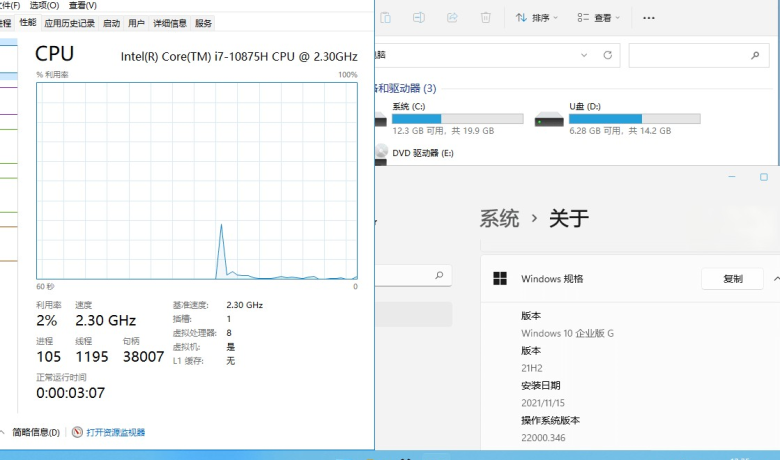
Task: Click the install date 2021/11/15
Action: tap(543, 403)
